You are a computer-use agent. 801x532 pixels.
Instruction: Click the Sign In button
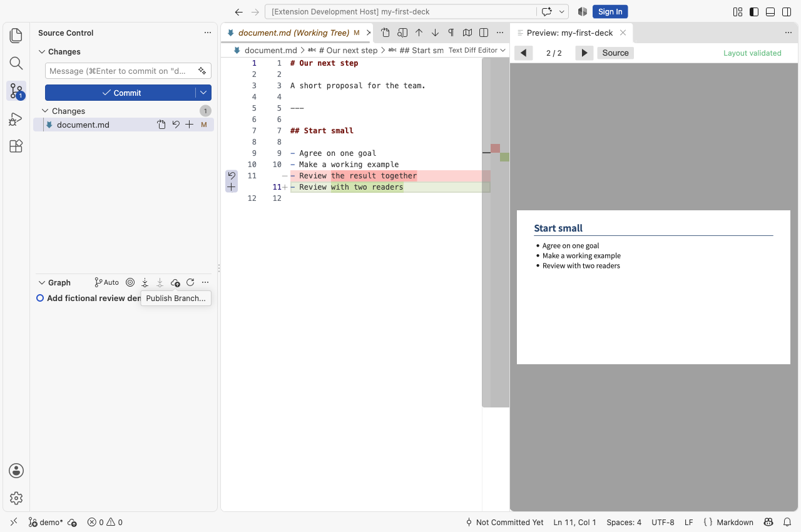[610, 12]
